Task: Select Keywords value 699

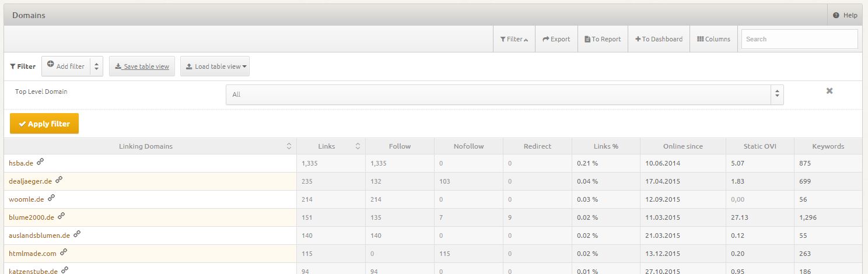Action: pyautogui.click(x=804, y=181)
